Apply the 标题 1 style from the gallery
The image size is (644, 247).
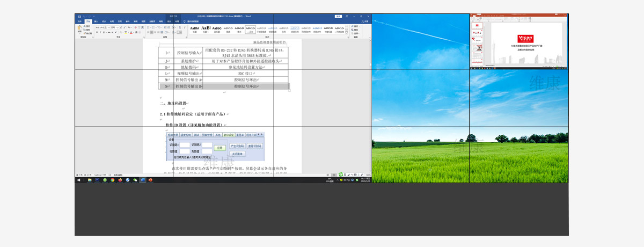(x=206, y=29)
